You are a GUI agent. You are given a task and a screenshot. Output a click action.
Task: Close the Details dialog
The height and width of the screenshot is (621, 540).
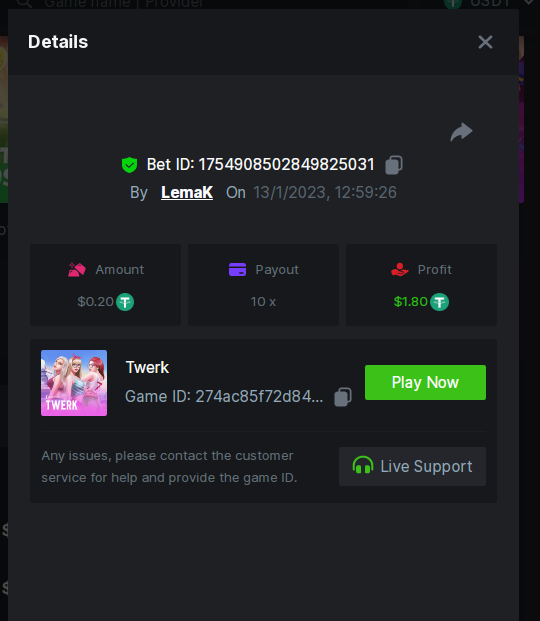pos(485,42)
